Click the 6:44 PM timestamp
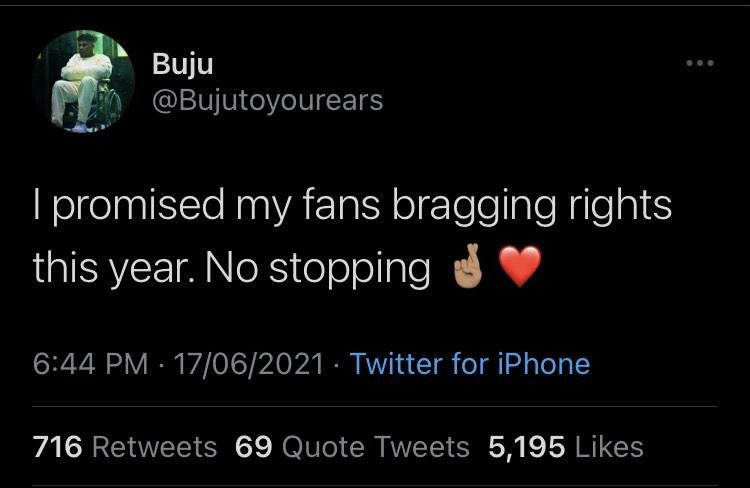The image size is (750, 488). point(90,364)
